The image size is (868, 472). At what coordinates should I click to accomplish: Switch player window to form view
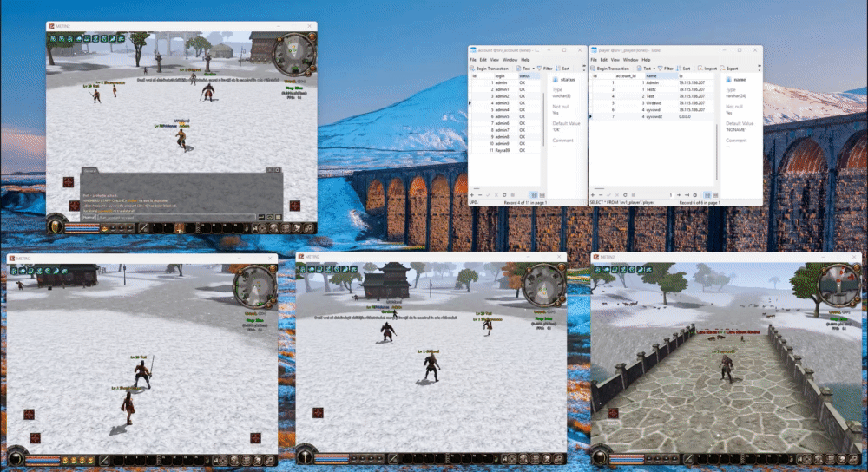715,195
